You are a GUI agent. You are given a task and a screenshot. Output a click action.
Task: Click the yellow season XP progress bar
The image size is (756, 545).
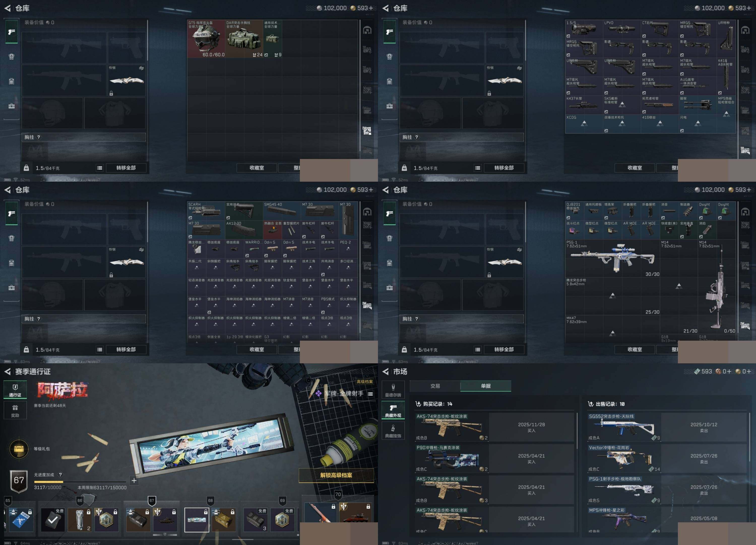coord(49,482)
